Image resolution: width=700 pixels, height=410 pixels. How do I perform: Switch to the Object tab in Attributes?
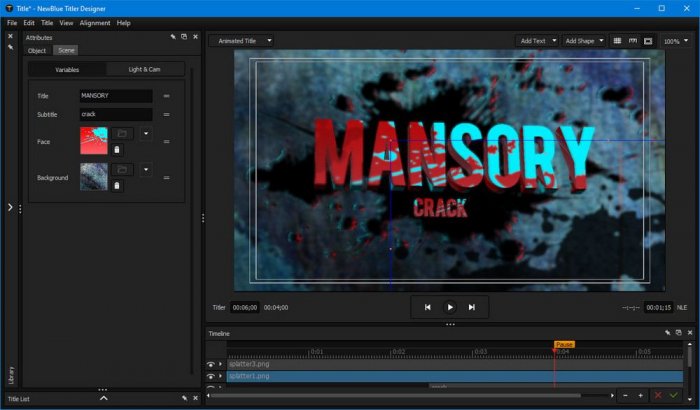point(37,50)
